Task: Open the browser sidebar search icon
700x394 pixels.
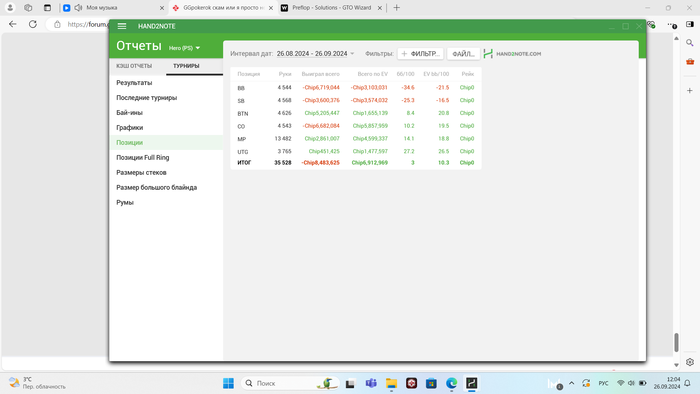Action: (690, 43)
